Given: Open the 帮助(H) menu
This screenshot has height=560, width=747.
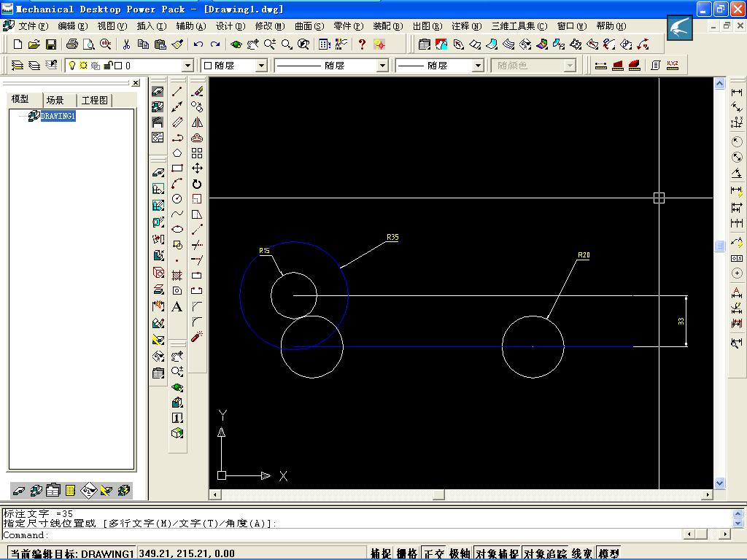Looking at the screenshot, I should click(x=611, y=26).
